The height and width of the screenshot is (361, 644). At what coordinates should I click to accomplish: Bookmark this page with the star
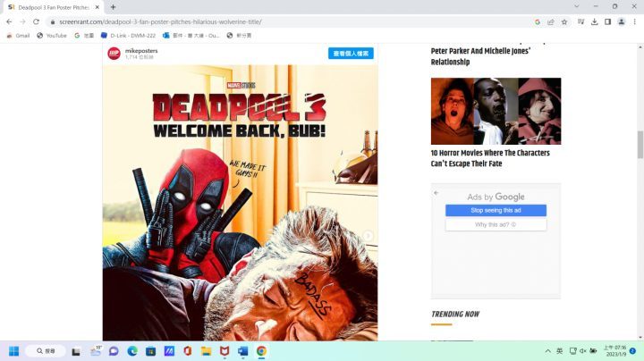564,21
